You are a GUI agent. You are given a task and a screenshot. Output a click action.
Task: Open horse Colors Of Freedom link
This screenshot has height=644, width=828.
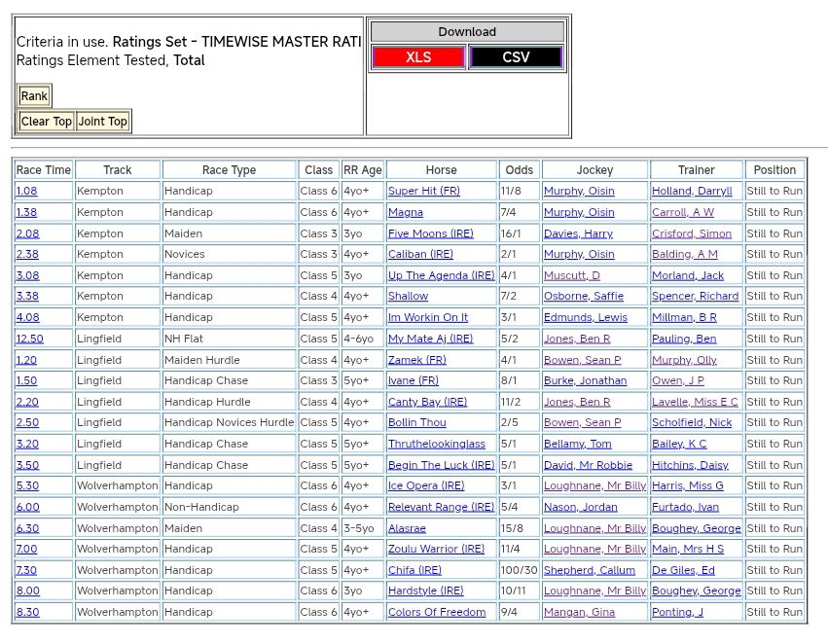(x=436, y=613)
